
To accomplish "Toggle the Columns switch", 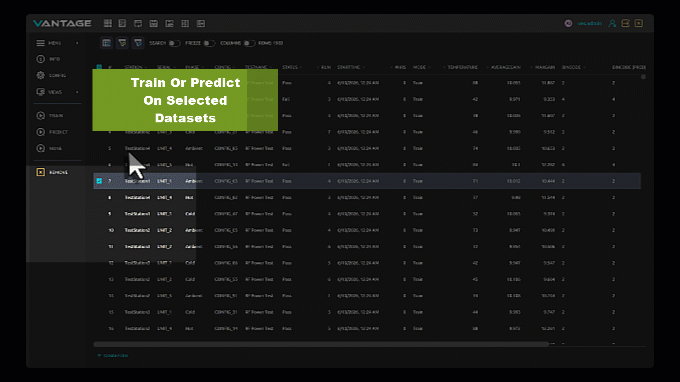I will 249,43.
